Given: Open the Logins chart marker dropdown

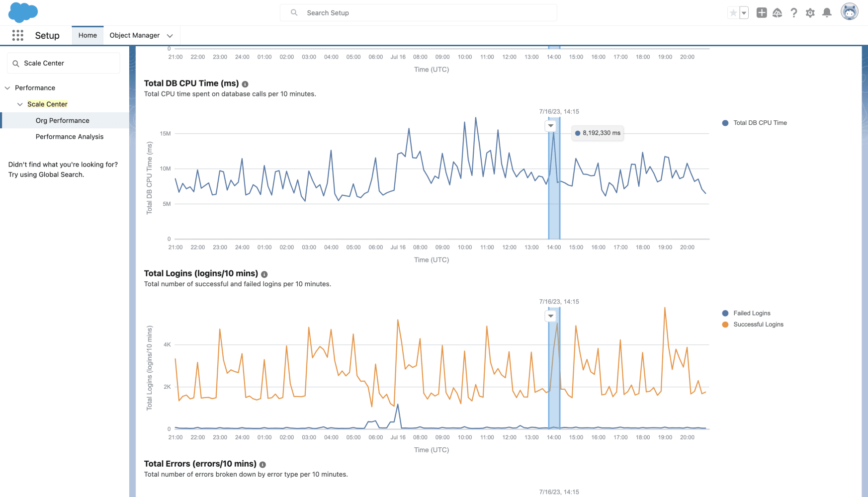Looking at the screenshot, I should (x=551, y=316).
